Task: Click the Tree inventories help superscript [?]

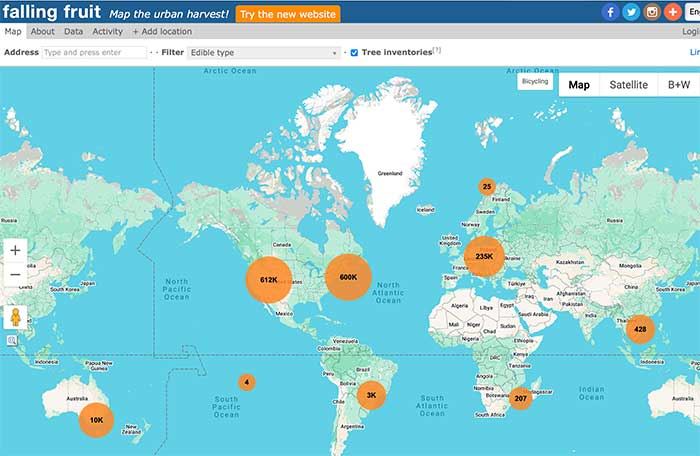Action: click(437, 50)
